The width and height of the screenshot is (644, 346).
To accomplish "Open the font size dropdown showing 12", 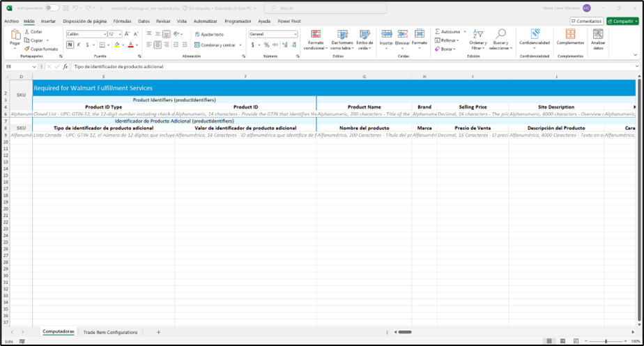I will (x=119, y=34).
